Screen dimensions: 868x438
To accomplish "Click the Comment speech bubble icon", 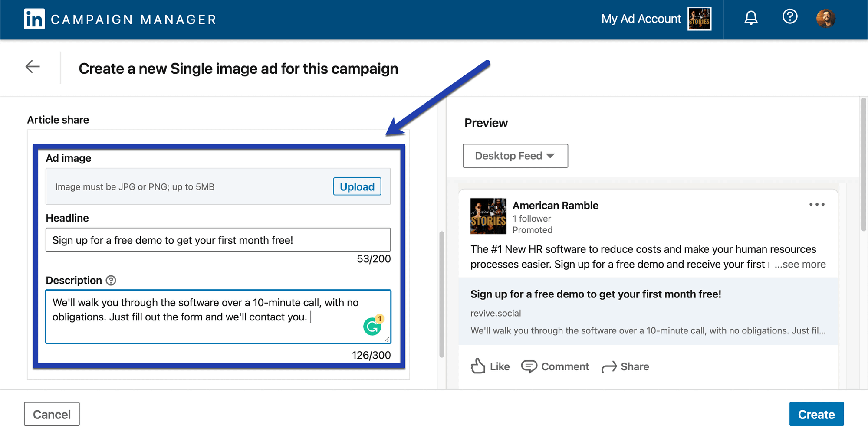I will click(529, 366).
